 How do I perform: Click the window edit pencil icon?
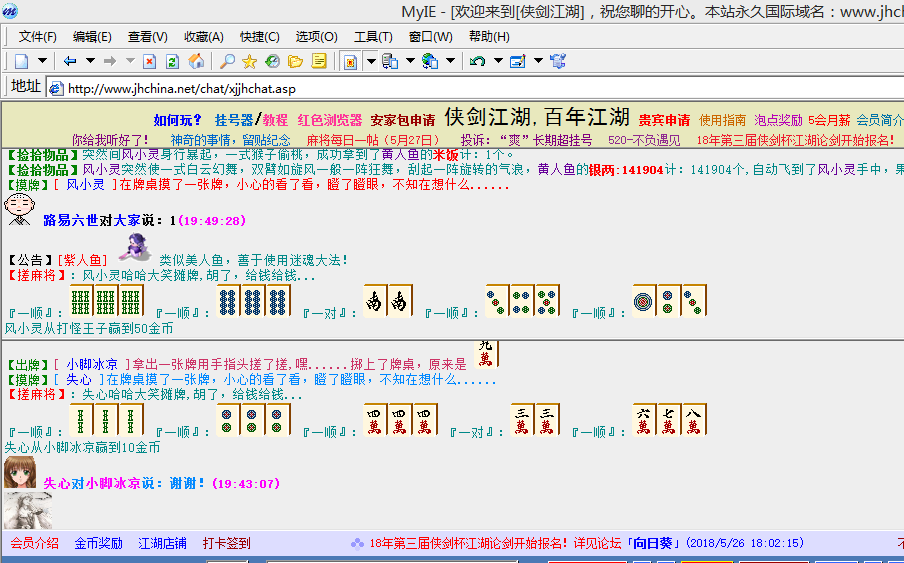[518, 61]
